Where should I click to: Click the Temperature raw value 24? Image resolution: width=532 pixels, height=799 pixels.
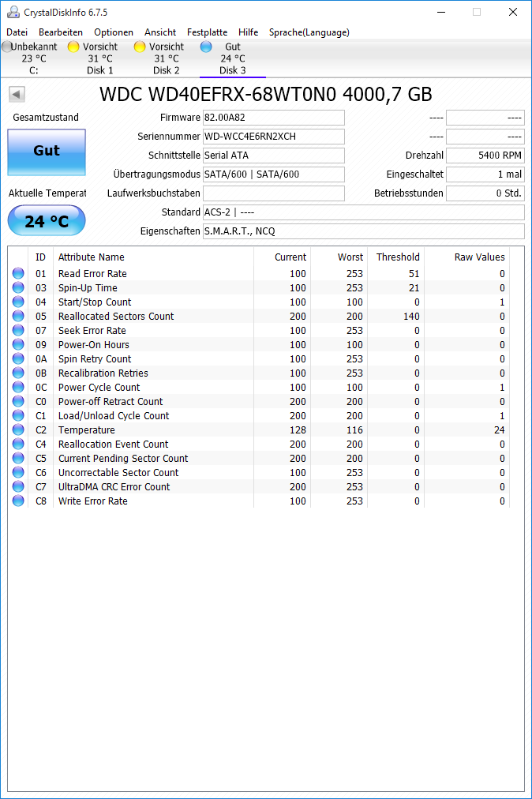[x=500, y=430]
